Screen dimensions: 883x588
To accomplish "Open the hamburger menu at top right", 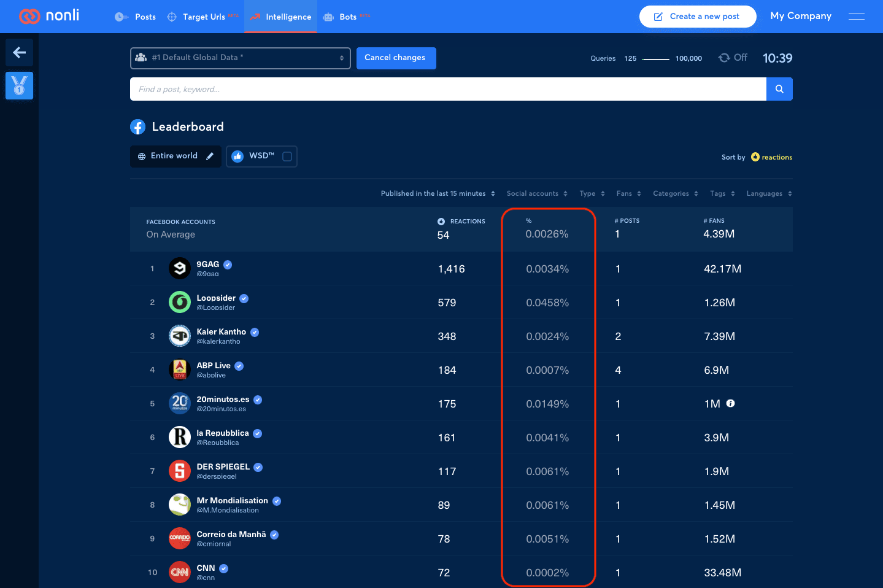I will click(x=857, y=17).
